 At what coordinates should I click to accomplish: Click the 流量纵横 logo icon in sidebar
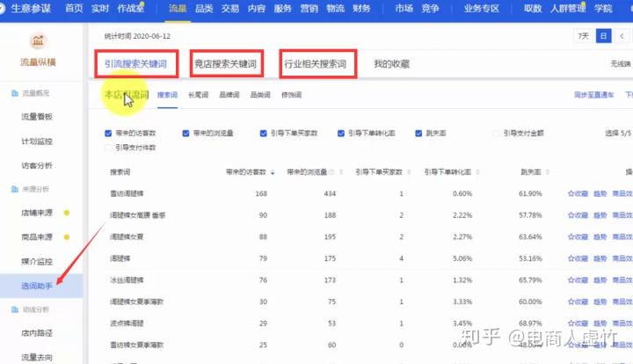coord(39,40)
